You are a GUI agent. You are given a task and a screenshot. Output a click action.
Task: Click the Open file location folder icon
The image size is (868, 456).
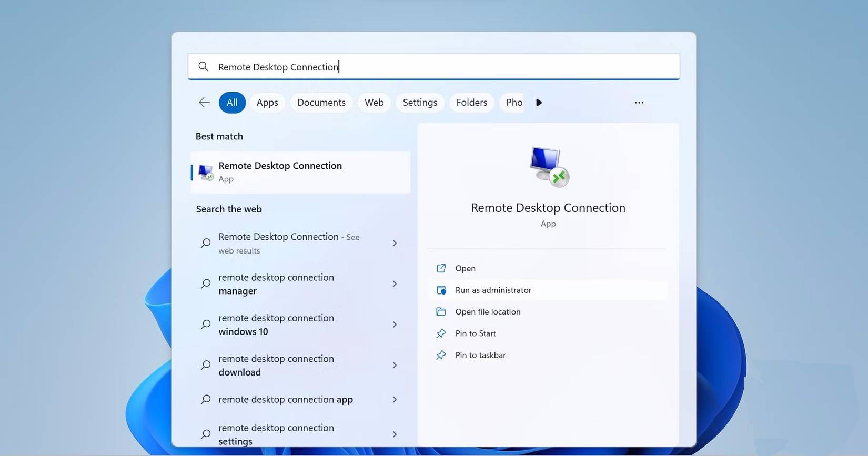(x=441, y=312)
